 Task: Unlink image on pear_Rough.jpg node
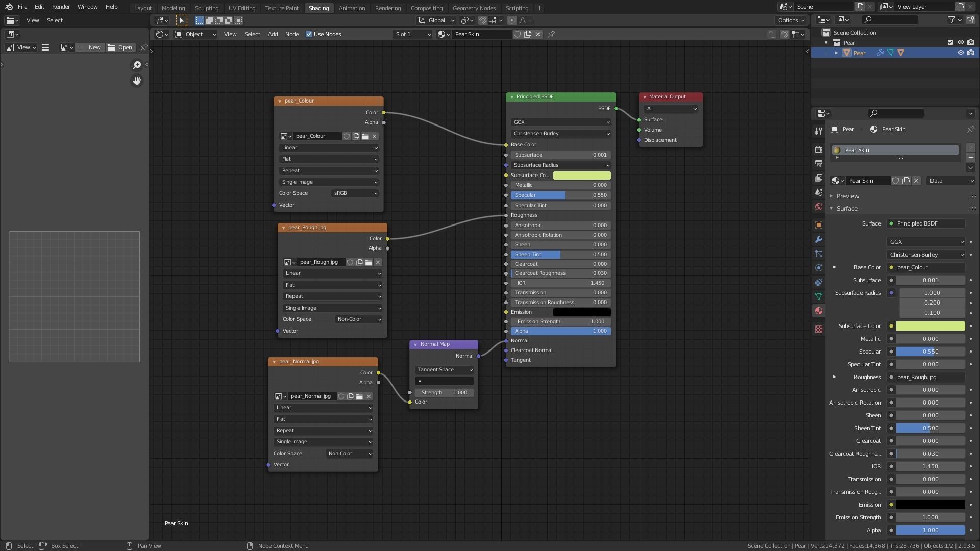378,262
